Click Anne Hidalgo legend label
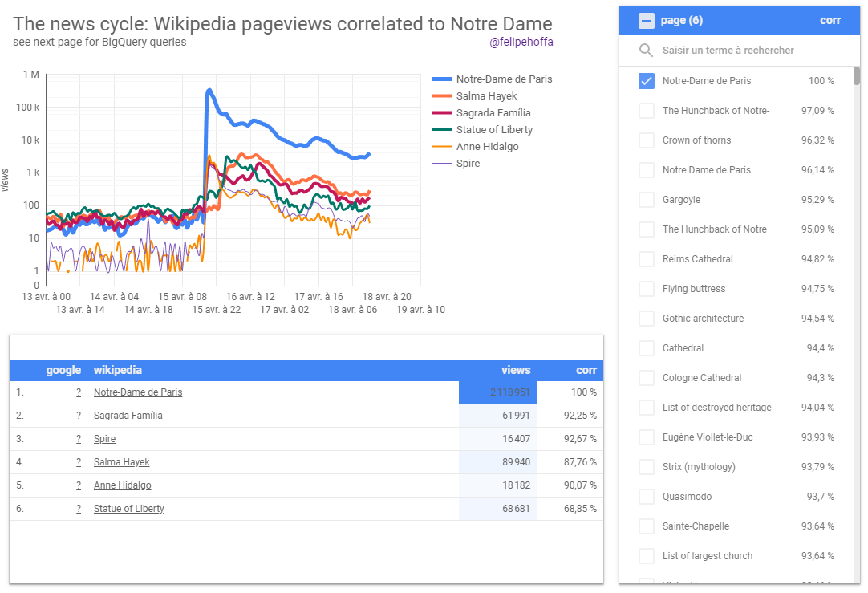The width and height of the screenshot is (868, 593). (x=487, y=147)
